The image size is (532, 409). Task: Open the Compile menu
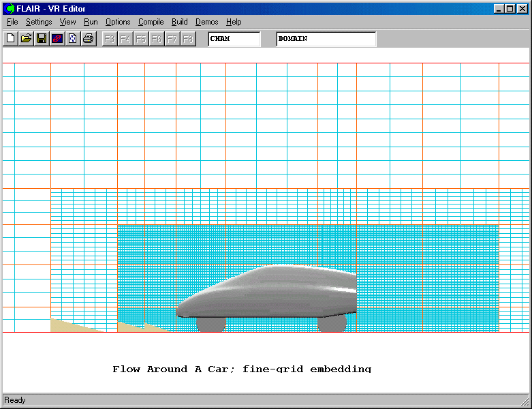click(x=151, y=22)
